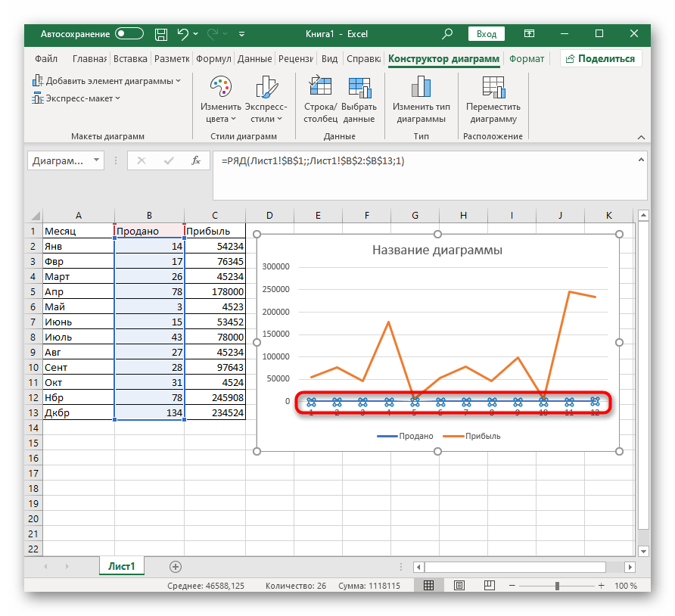
Task: Add new sheet with plus button
Action: [176, 566]
